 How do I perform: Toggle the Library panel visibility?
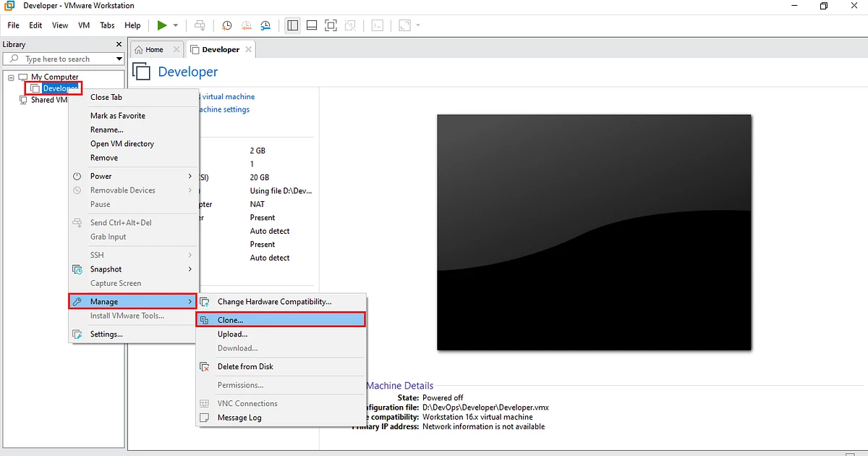(x=292, y=25)
